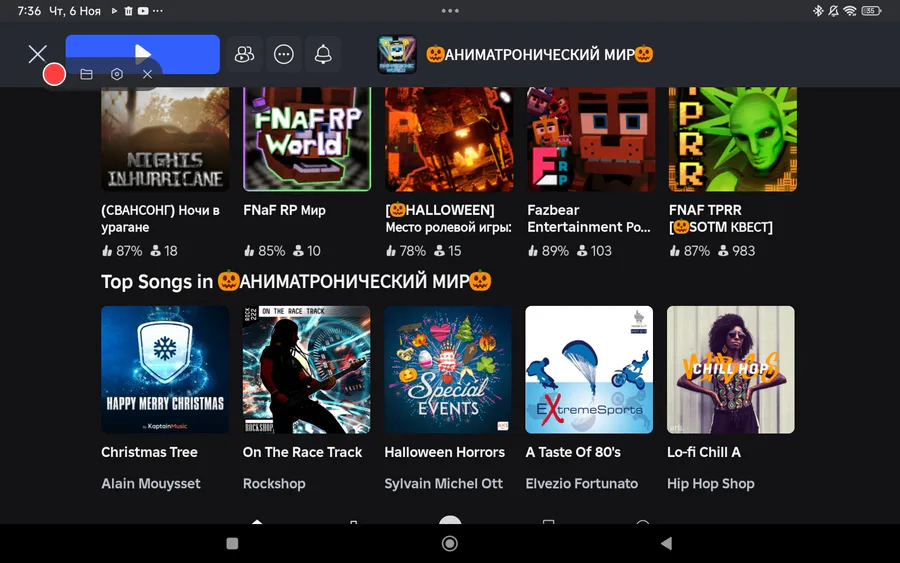Tap the battery indicator in status bar
The image size is (900, 563).
871,11
